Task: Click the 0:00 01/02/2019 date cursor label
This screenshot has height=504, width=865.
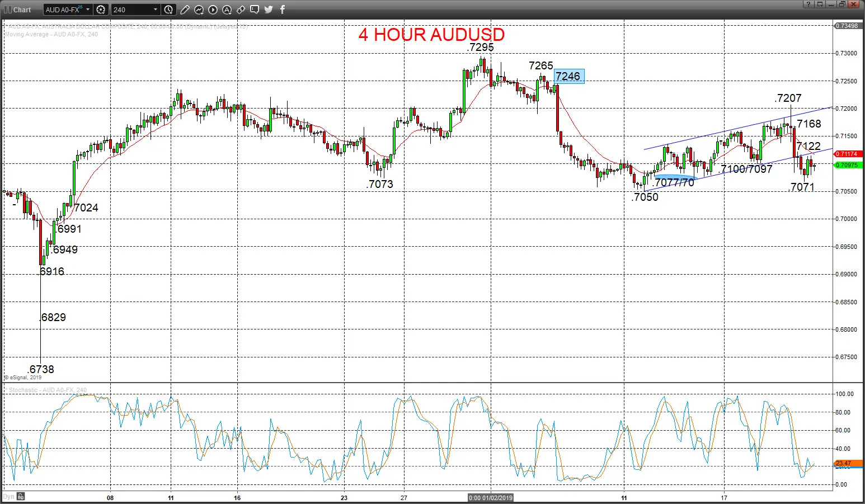Action: point(491,498)
